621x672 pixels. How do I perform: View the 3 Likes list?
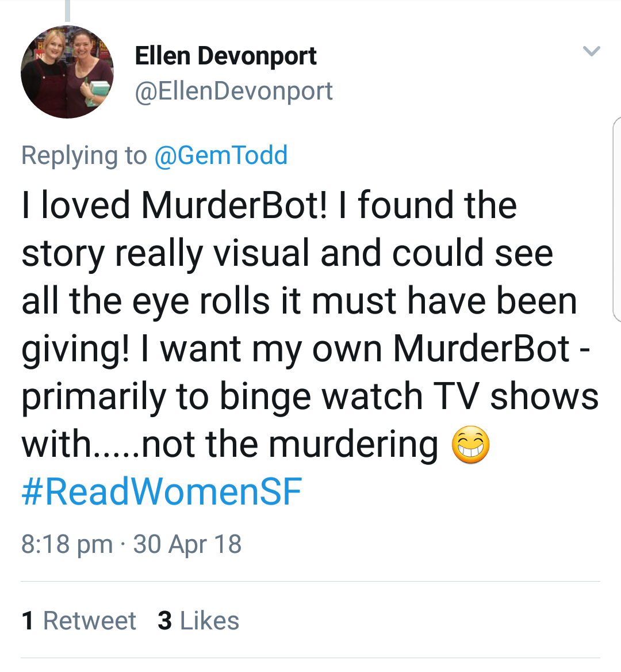click(x=198, y=621)
